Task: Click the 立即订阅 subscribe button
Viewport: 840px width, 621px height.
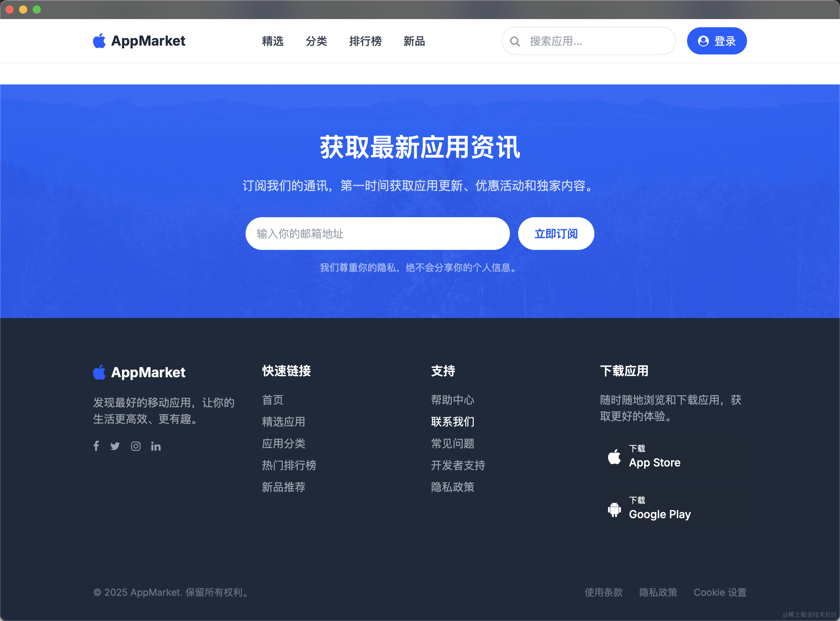Action: tap(556, 234)
